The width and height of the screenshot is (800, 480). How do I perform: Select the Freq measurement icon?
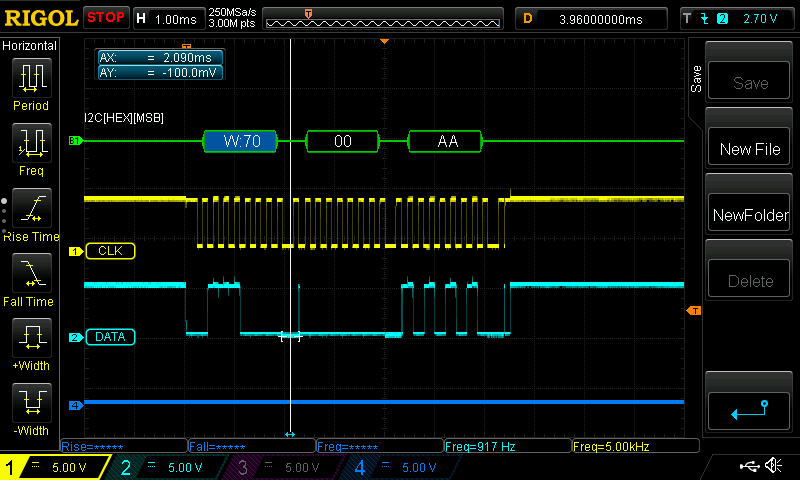click(32, 143)
